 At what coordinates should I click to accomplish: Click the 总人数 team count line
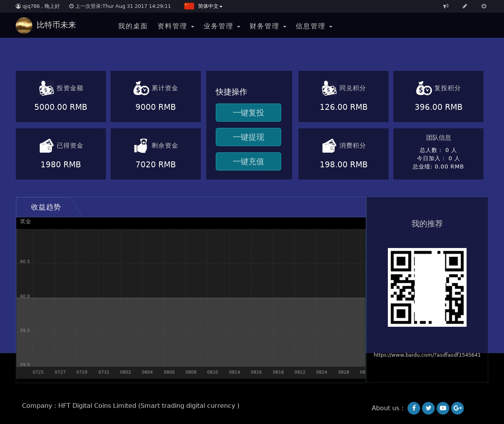click(438, 150)
